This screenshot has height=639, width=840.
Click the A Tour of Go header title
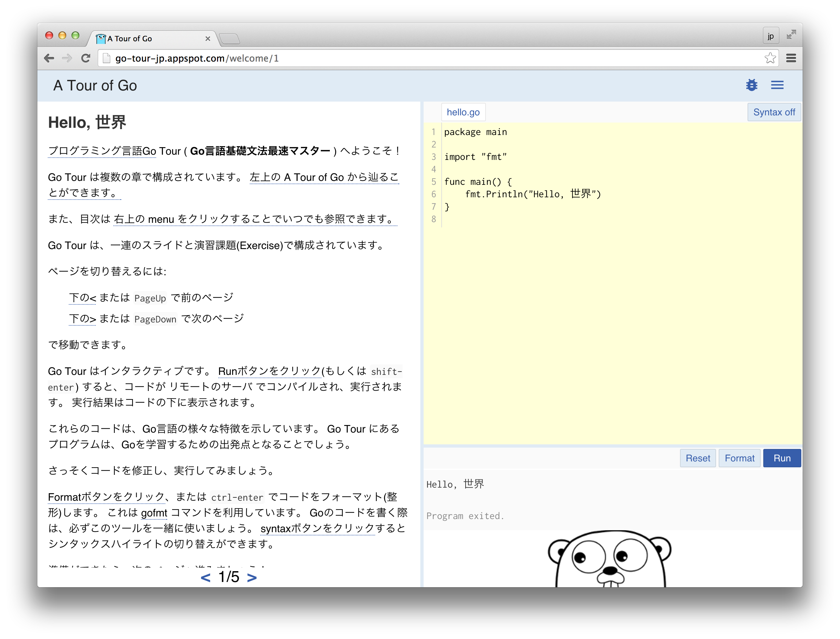pyautogui.click(x=95, y=86)
